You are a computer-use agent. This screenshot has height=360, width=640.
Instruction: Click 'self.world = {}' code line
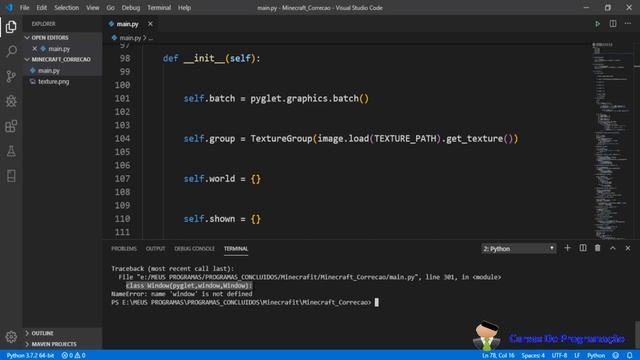pos(222,179)
